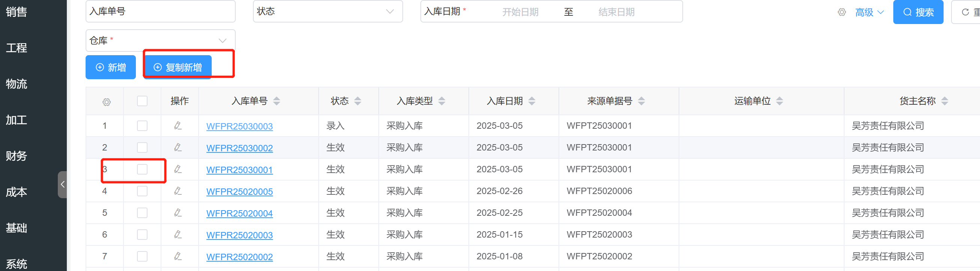Open receipt link WFPR25030001
Screen dimensions: 980x271
pyautogui.click(x=240, y=169)
